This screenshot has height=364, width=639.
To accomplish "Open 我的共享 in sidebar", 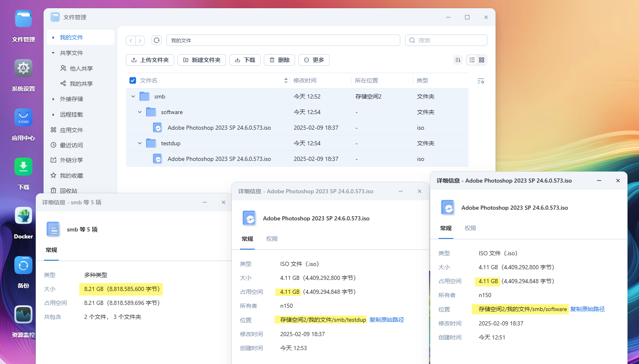I will [x=81, y=84].
